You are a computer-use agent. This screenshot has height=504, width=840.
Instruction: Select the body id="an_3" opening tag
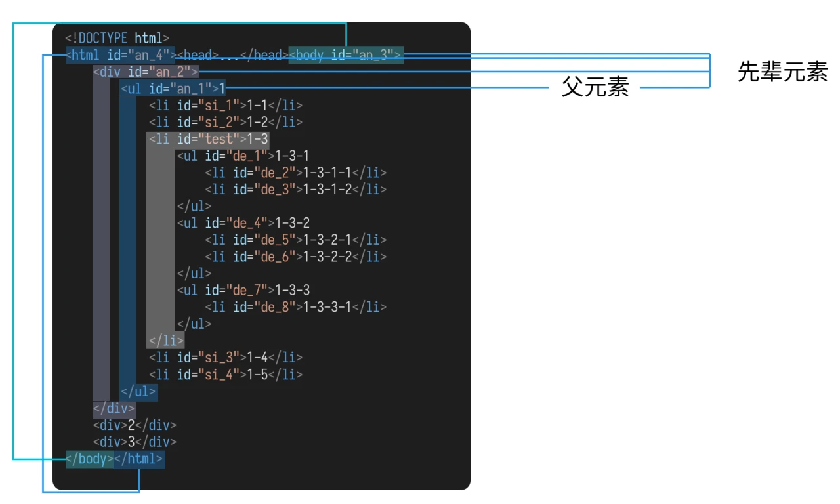tap(346, 55)
